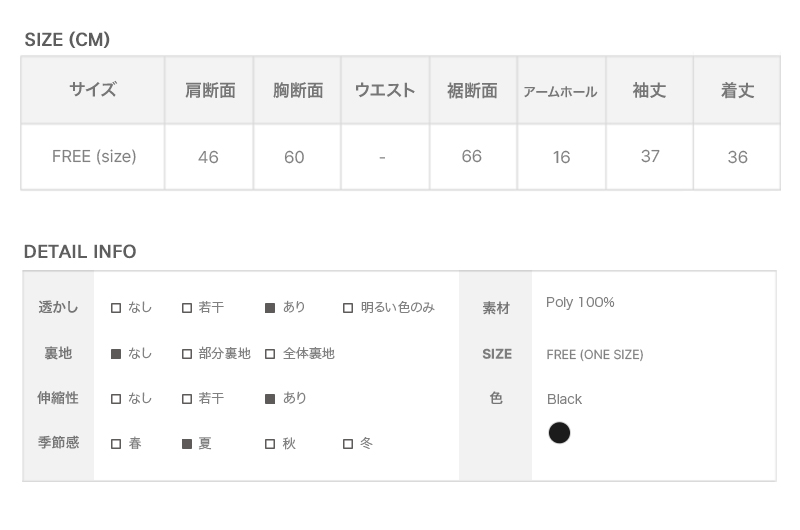Toggle the 裏地 なし checkbox
Image resolution: width=800 pixels, height=530 pixels.
(x=116, y=354)
